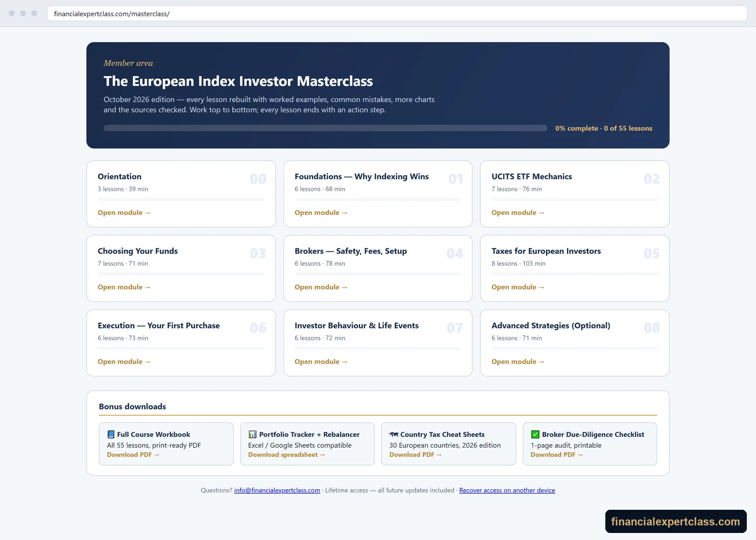Download the Full Course Workbook PDF
756x540 pixels.
point(133,455)
